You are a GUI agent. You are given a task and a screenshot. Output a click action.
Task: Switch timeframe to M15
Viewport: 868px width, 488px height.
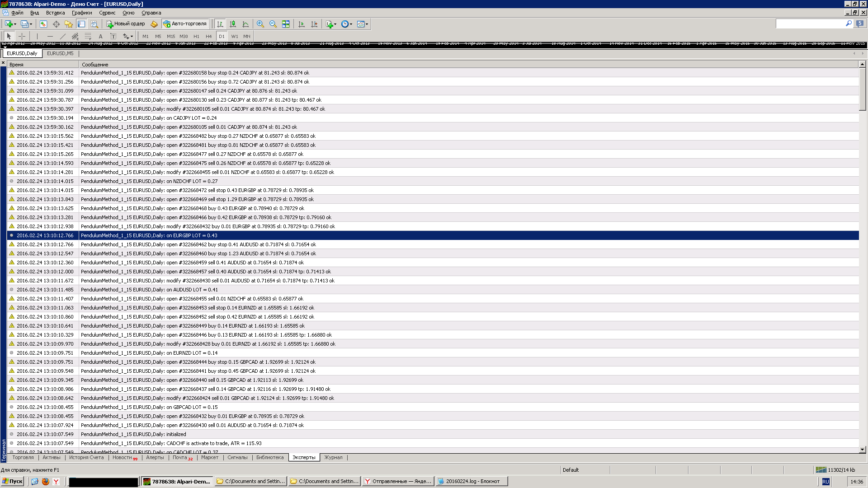[171, 36]
